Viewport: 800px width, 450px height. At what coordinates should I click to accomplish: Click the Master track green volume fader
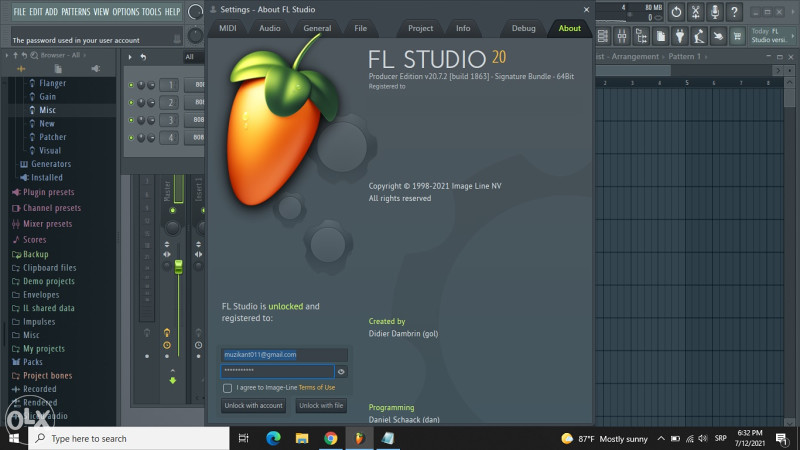click(x=179, y=266)
